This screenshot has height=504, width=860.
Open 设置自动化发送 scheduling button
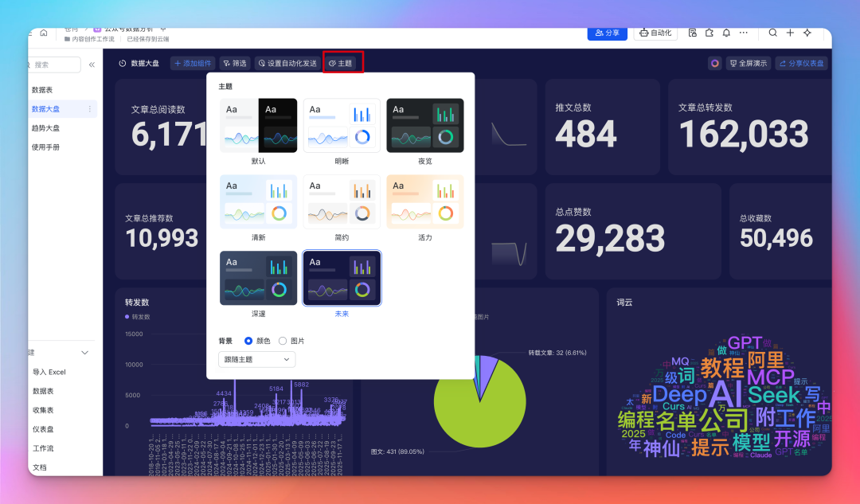287,64
